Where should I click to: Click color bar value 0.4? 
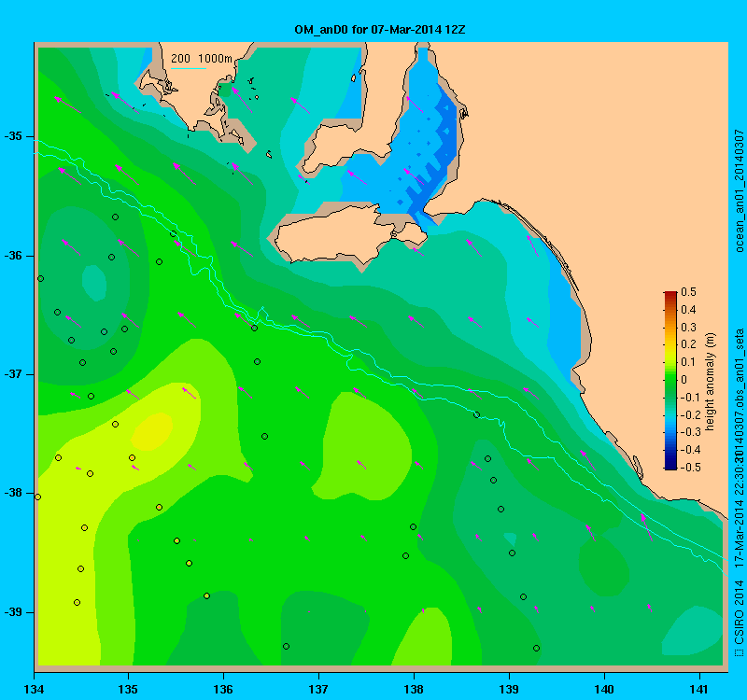coord(688,310)
